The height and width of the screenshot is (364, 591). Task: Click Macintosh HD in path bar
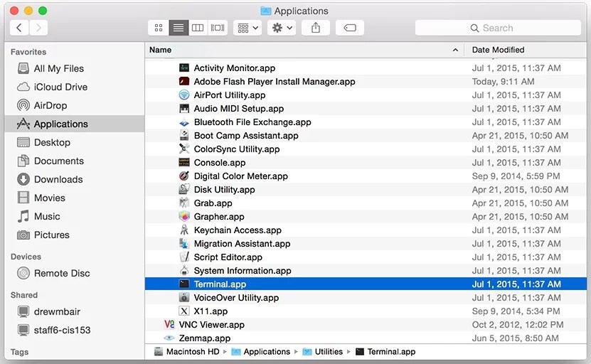tap(187, 352)
